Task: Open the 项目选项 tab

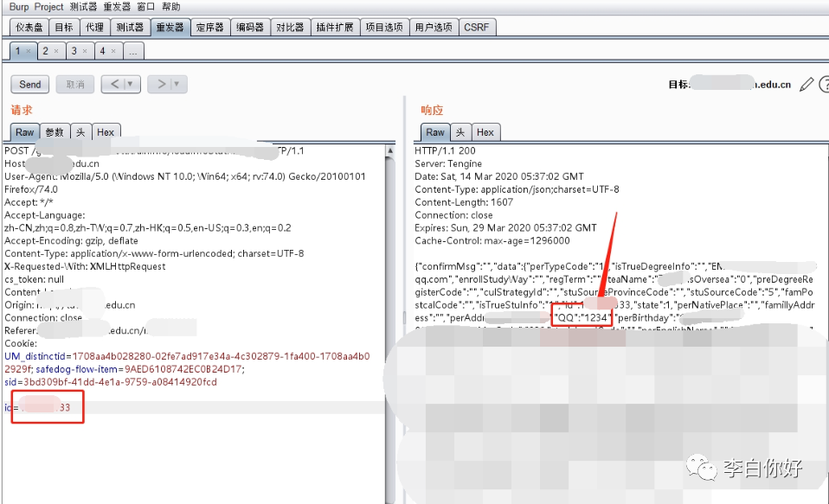Action: [384, 27]
